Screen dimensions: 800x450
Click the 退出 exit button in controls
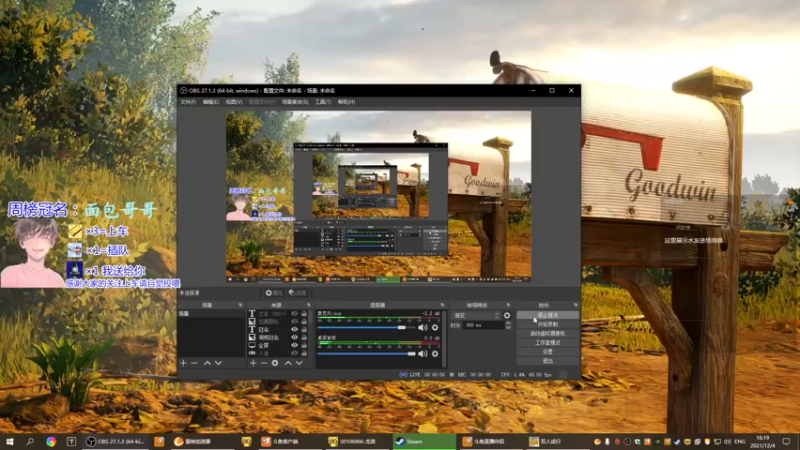coord(547,361)
